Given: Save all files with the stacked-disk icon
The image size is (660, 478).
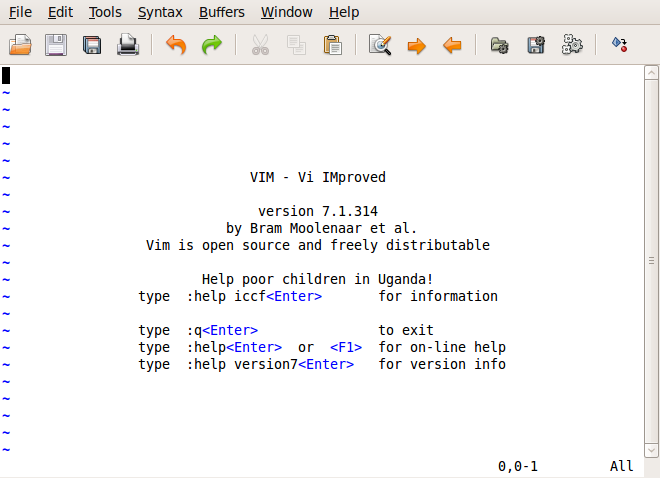Looking at the screenshot, I should tap(92, 45).
